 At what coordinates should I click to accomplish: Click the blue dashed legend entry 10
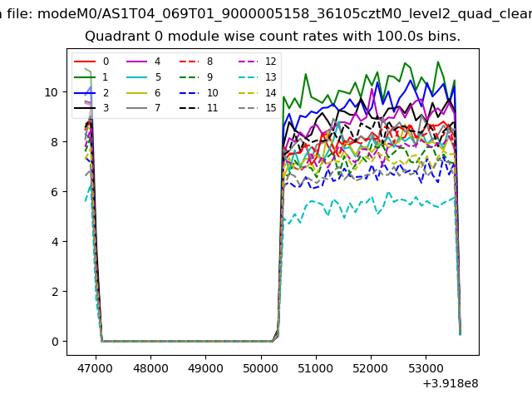pos(199,92)
